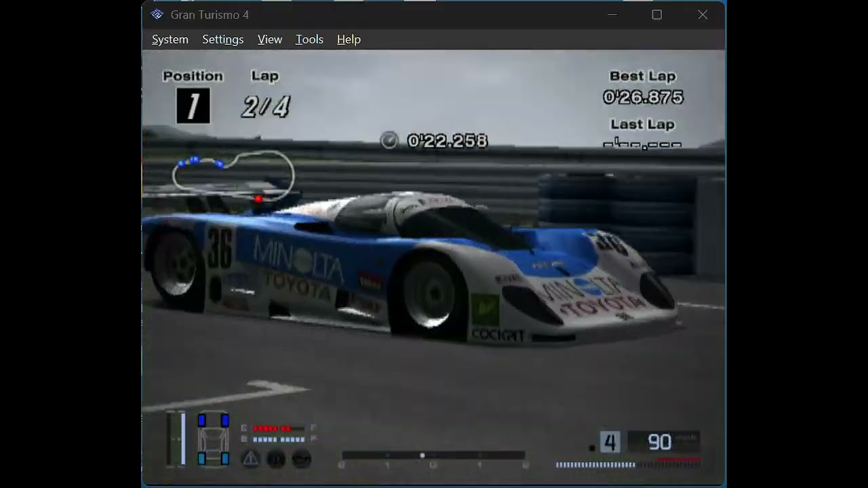Image resolution: width=868 pixels, height=488 pixels.
Task: Click the middle round driving-aid indicator
Action: [x=276, y=459]
